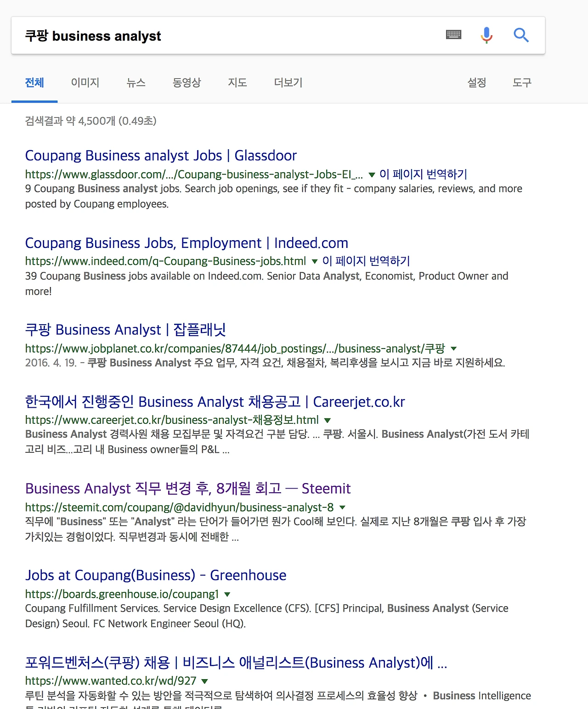
Task: Open the Jobs at Coupang(Business) Greenhouse result
Action: (156, 575)
